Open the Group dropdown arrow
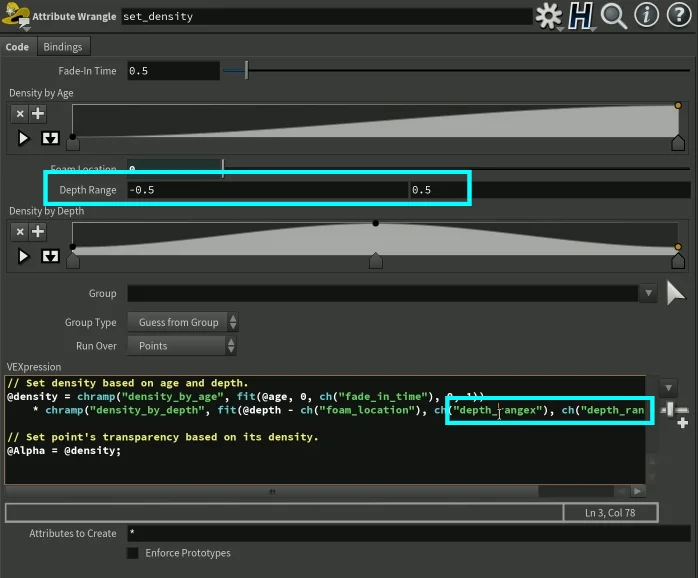This screenshot has width=698, height=578. coord(649,293)
